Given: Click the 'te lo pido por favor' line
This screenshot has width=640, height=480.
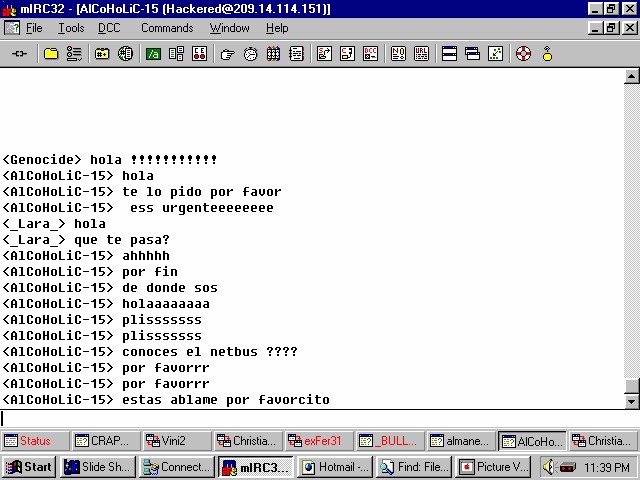Looking at the screenshot, I should [142, 192].
